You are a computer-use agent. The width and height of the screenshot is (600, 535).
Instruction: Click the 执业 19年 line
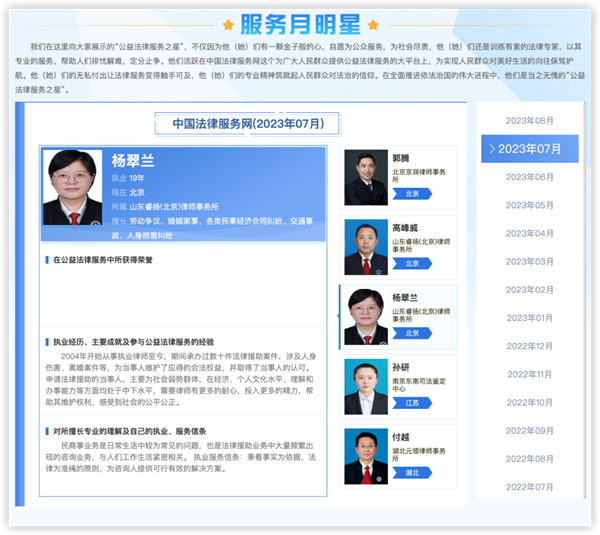point(128,178)
